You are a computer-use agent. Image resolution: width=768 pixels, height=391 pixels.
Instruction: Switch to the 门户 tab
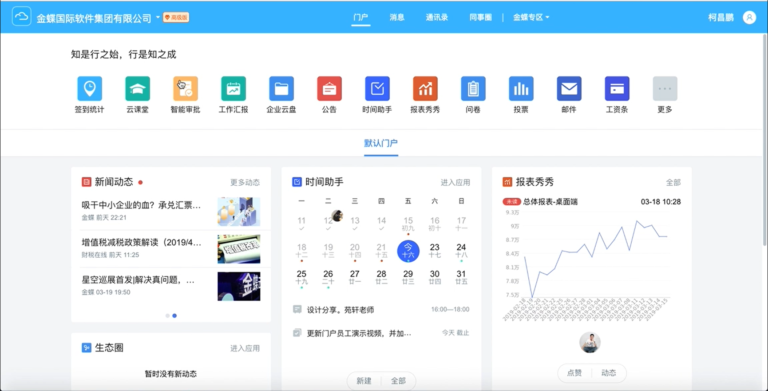(360, 17)
